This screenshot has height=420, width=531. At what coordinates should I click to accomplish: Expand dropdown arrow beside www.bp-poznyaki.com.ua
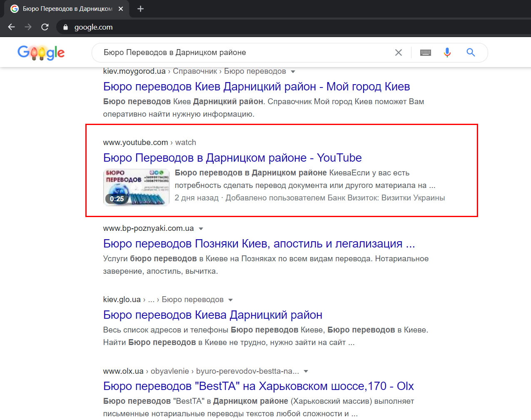(201, 229)
